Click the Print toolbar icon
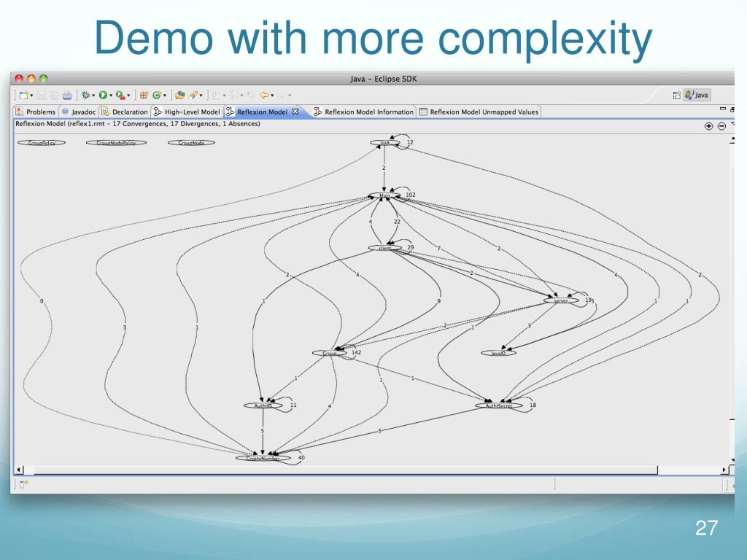Image resolution: width=747 pixels, height=560 pixels. pos(67,96)
